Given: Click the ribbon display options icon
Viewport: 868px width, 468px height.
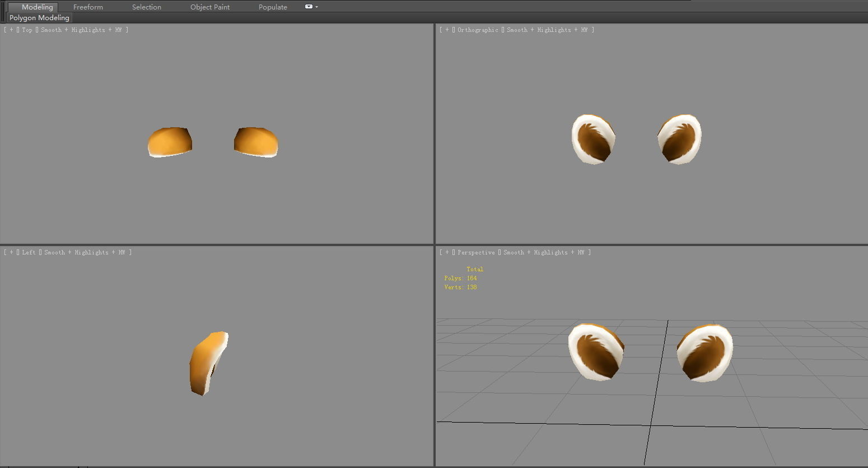Looking at the screenshot, I should pos(310,7).
